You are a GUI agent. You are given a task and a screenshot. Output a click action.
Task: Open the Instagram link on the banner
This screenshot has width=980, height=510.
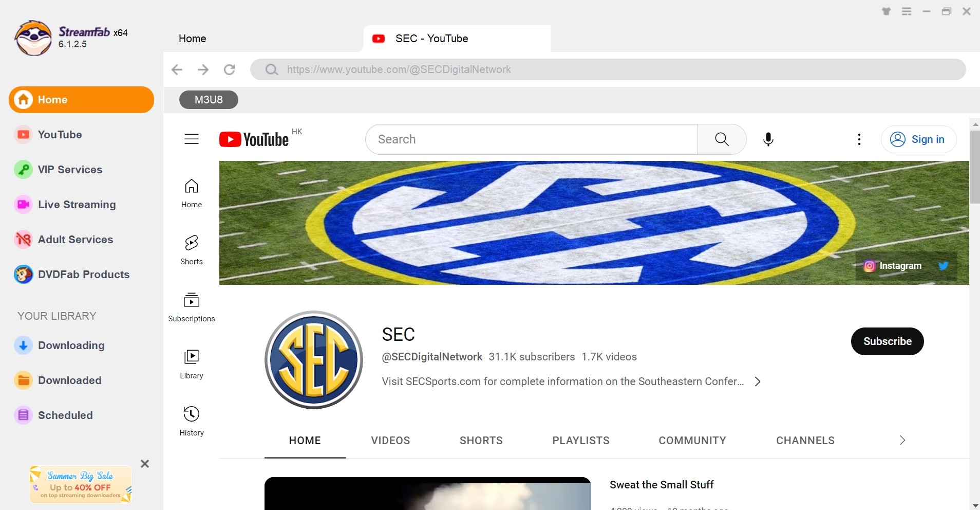coord(893,266)
